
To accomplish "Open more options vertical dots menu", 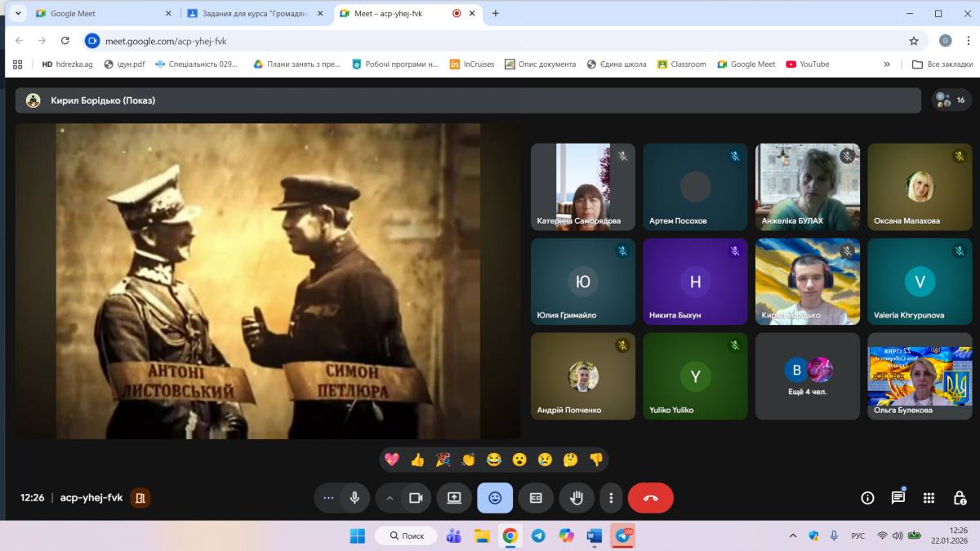I will pyautogui.click(x=611, y=498).
